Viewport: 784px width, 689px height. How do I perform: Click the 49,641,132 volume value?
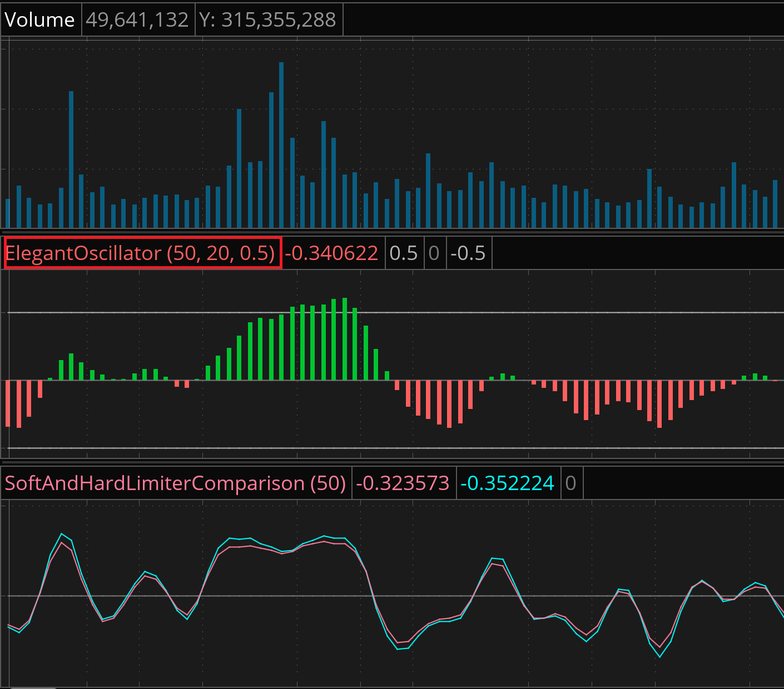pos(137,20)
